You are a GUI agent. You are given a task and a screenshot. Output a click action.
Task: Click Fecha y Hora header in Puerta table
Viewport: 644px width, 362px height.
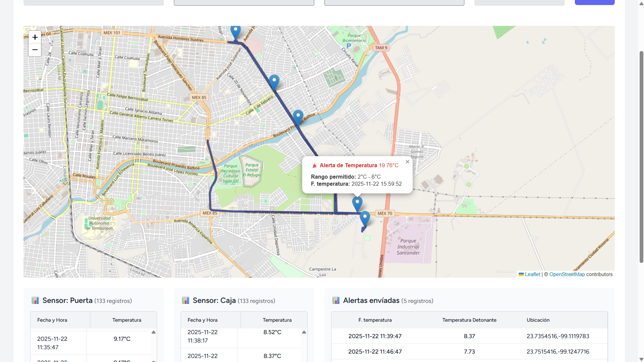coord(52,320)
